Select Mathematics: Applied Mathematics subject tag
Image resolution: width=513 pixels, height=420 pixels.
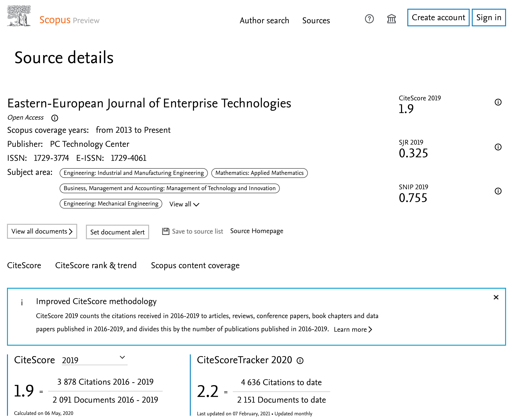tap(259, 173)
